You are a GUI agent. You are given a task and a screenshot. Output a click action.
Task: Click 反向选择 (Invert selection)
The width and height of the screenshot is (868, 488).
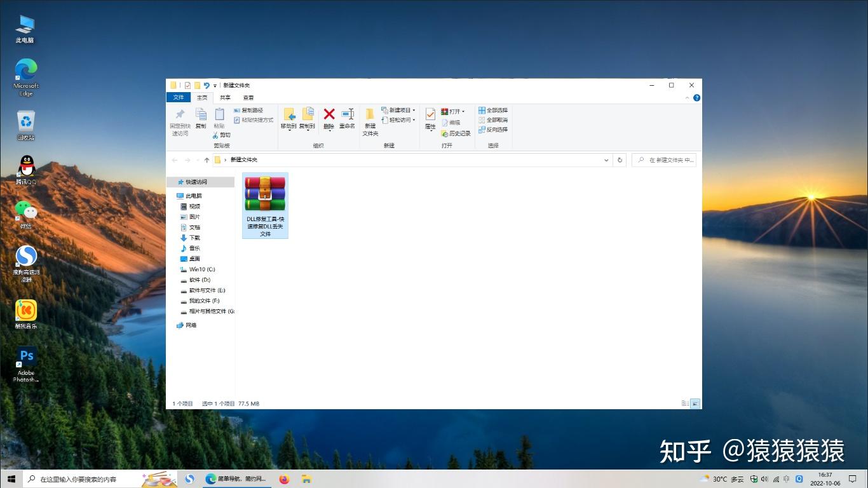(493, 130)
